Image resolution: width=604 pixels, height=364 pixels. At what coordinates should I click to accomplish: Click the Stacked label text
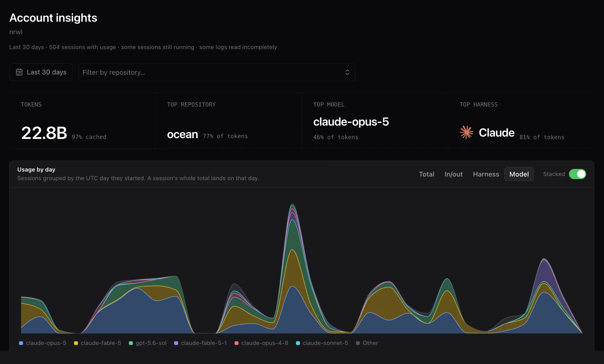(554, 174)
